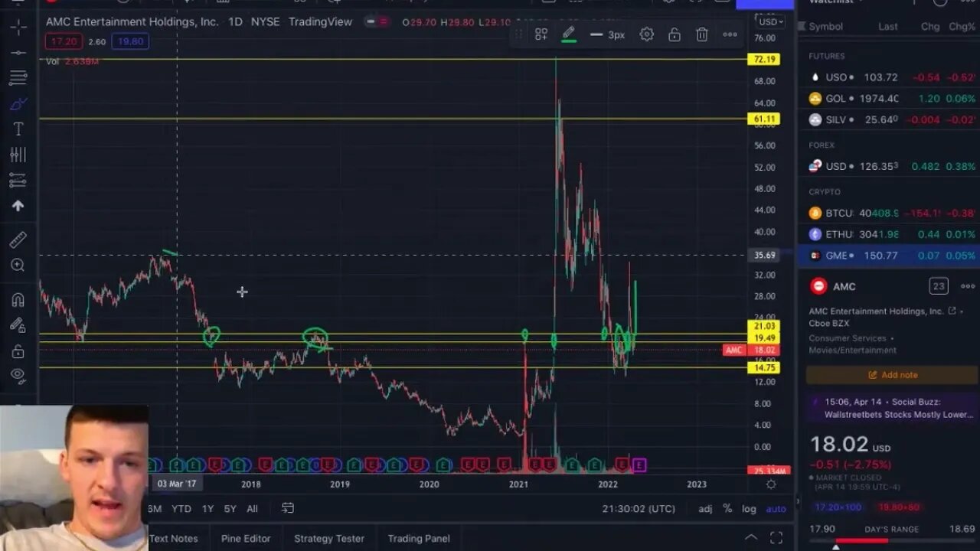
Task: Toggle lock on the selected drawing
Action: coord(675,34)
